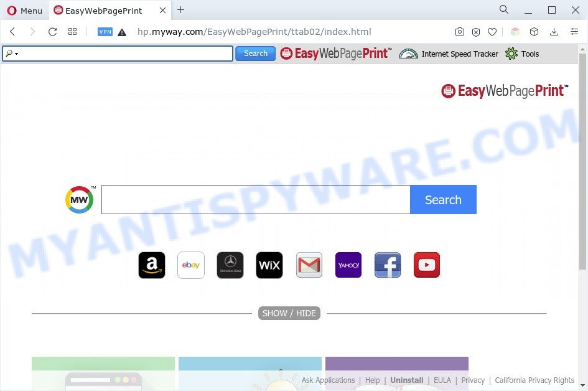Open the ad blocker shield icon
588x391 pixels.
(x=476, y=32)
